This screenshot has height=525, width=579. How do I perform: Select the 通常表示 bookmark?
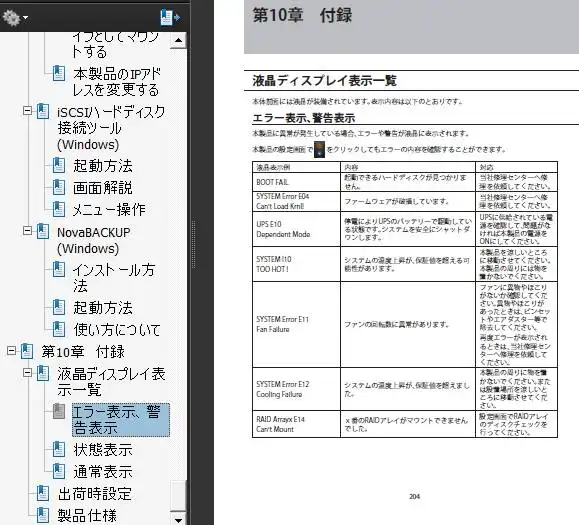coord(103,472)
